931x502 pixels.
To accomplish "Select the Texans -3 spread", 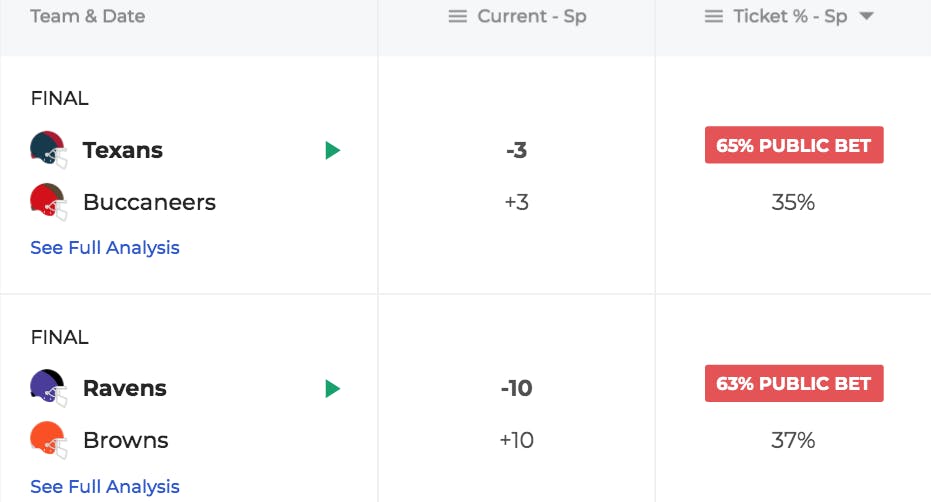I will [x=517, y=150].
